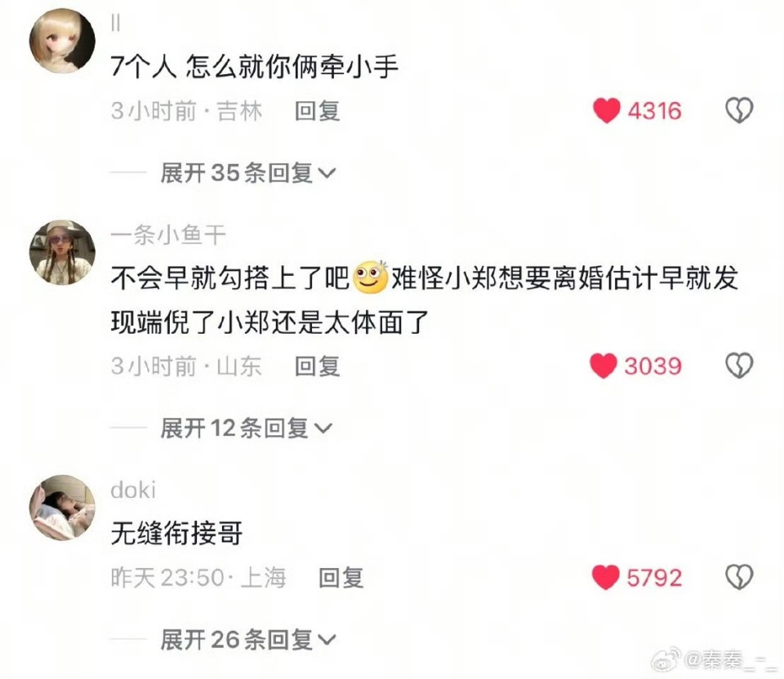Click the smiley emoji in the comment
Image resolution: width=784 pixels, height=679 pixels.
coord(370,277)
